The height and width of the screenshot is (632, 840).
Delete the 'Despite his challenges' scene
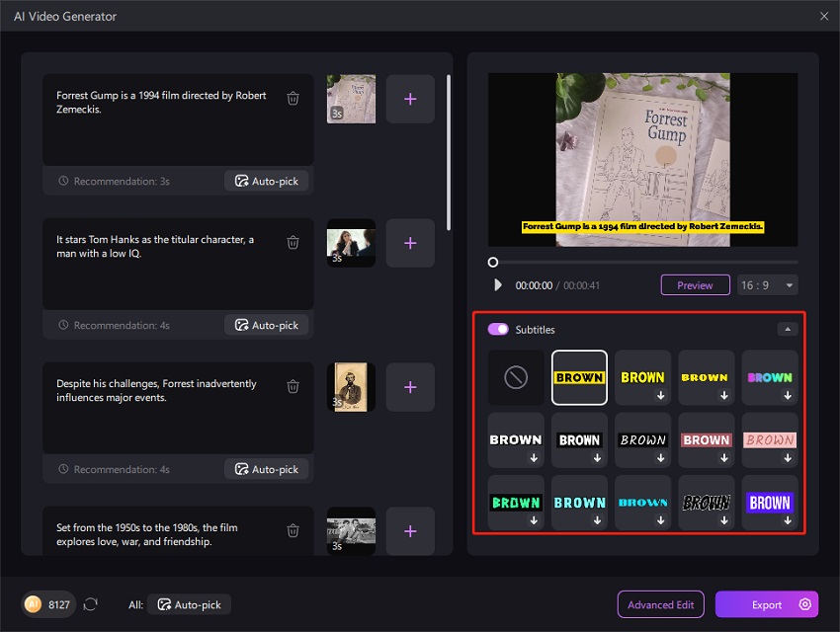pos(294,386)
